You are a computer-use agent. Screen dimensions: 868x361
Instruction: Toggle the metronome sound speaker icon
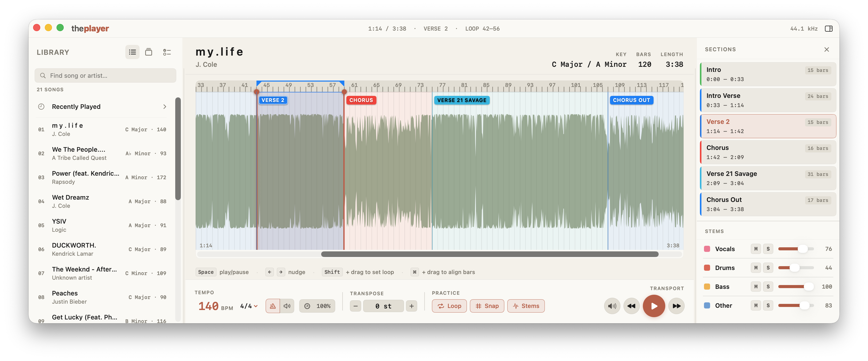coord(287,306)
